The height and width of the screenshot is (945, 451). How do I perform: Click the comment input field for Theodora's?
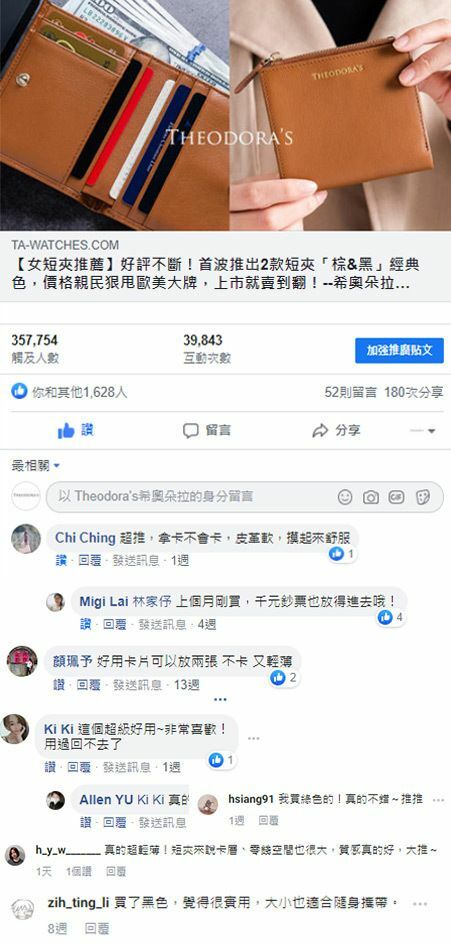pyautogui.click(x=190, y=497)
